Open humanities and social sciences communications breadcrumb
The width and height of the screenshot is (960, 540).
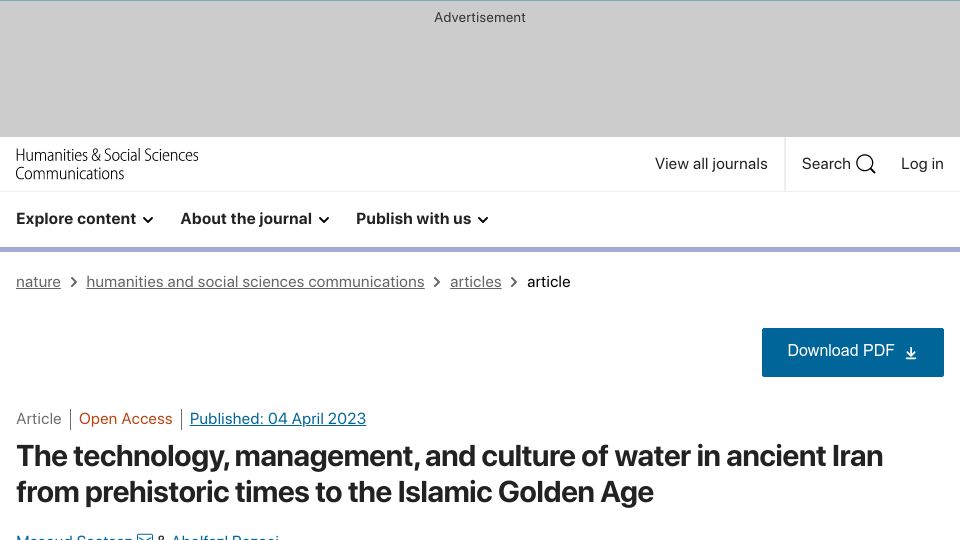click(x=255, y=282)
